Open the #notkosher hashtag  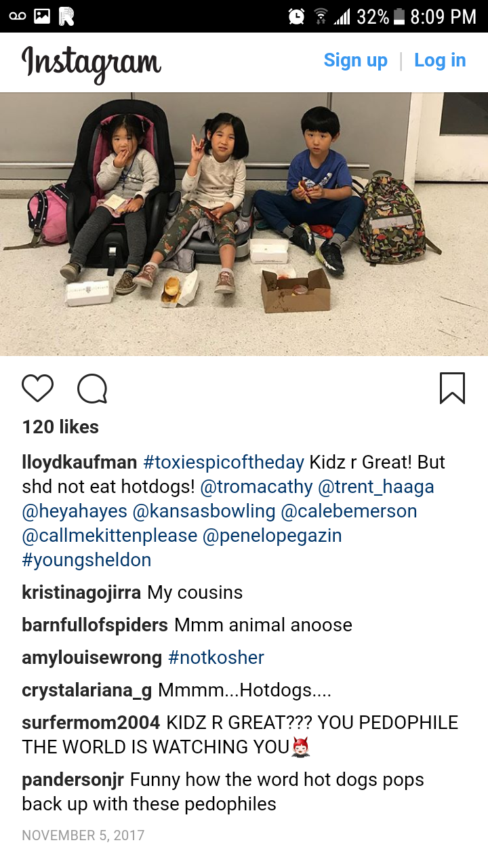(x=216, y=658)
